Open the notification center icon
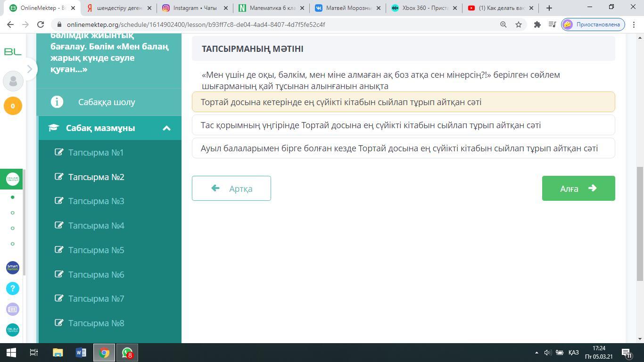The width and height of the screenshot is (644, 362). point(627,353)
